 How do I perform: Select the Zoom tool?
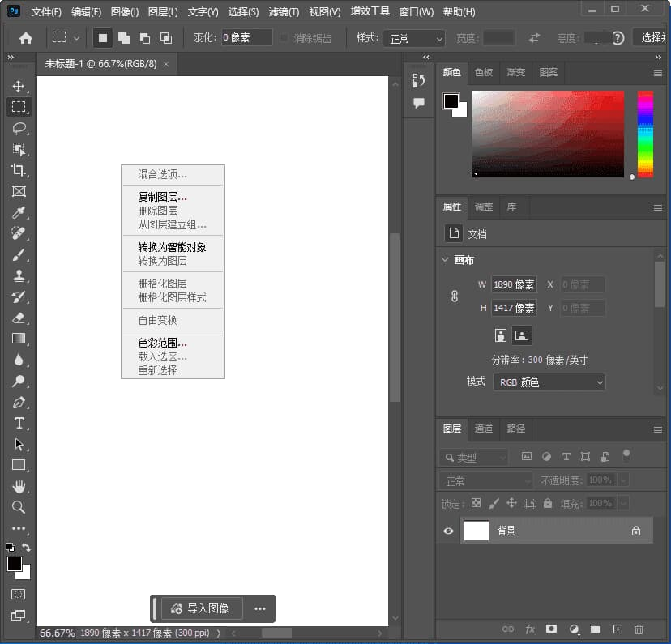[19, 508]
